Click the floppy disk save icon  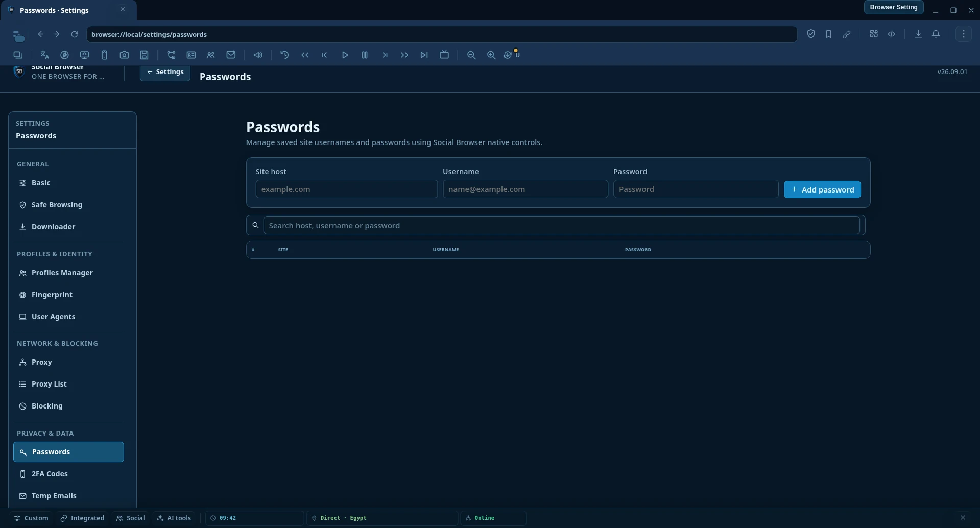tap(144, 55)
